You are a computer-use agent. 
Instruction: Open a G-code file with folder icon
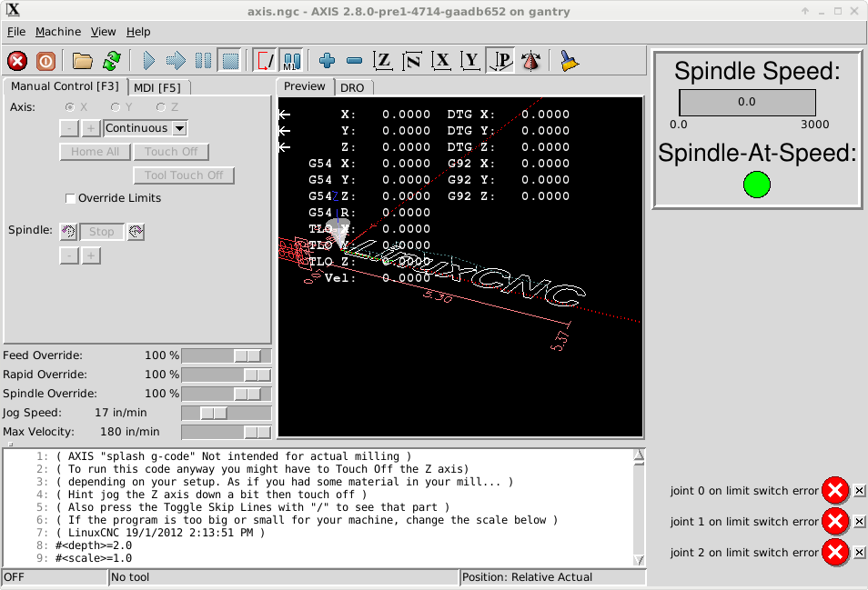pyautogui.click(x=83, y=61)
